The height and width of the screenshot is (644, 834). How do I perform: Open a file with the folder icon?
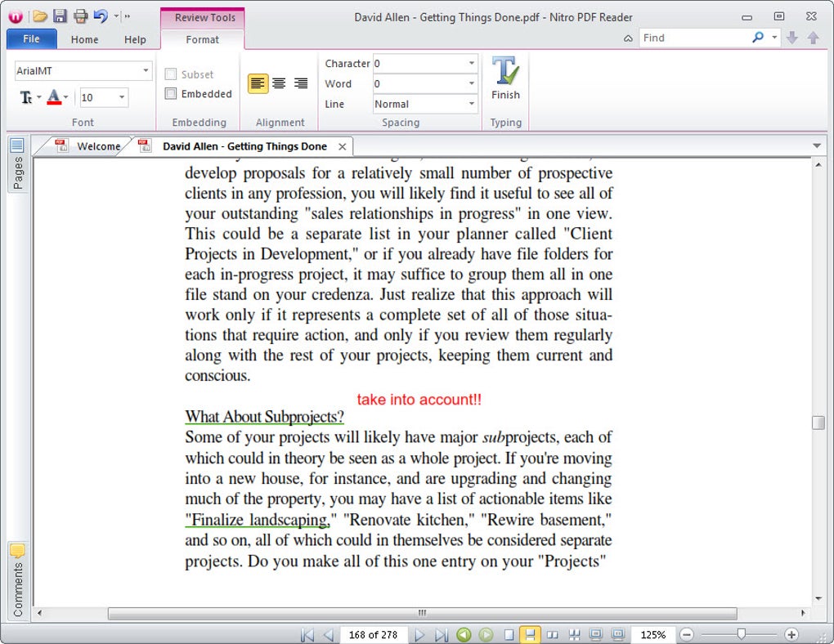coord(40,16)
